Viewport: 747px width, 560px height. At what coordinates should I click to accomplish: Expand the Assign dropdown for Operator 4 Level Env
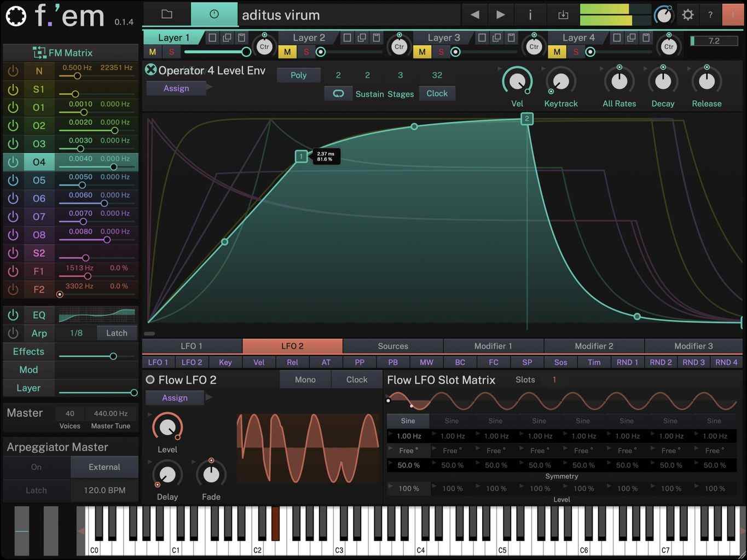176,88
